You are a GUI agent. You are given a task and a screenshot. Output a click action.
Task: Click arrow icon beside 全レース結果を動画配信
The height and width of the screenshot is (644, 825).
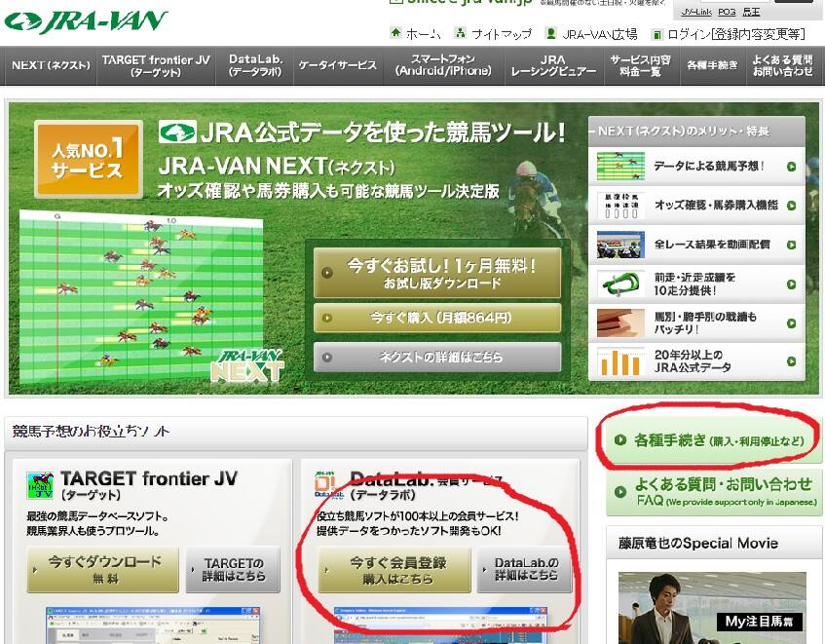coord(791,245)
